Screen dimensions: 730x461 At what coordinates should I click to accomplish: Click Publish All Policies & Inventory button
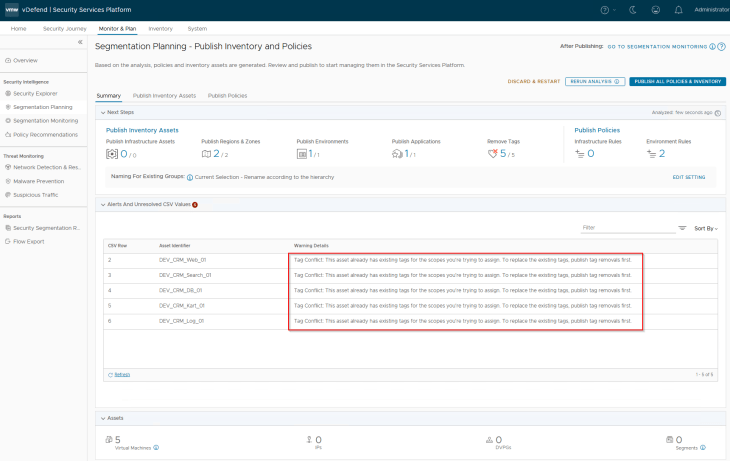(678, 80)
